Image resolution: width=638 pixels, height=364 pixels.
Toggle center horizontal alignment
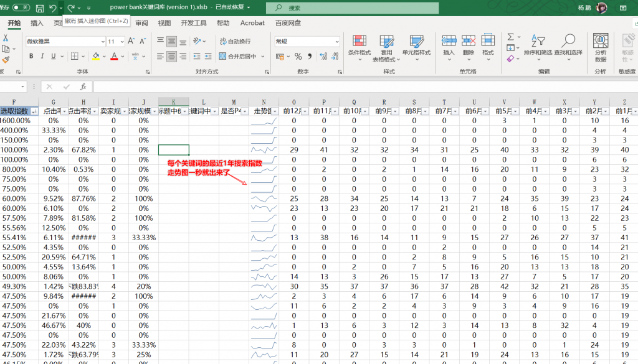point(172,56)
